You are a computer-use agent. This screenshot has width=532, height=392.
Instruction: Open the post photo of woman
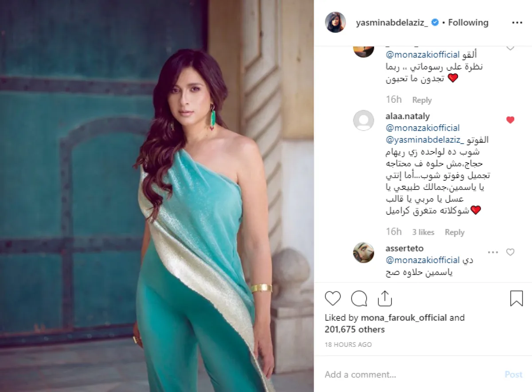157,196
